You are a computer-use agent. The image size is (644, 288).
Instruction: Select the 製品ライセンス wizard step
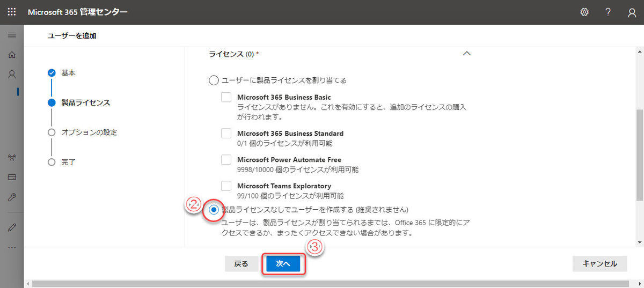[x=85, y=102]
